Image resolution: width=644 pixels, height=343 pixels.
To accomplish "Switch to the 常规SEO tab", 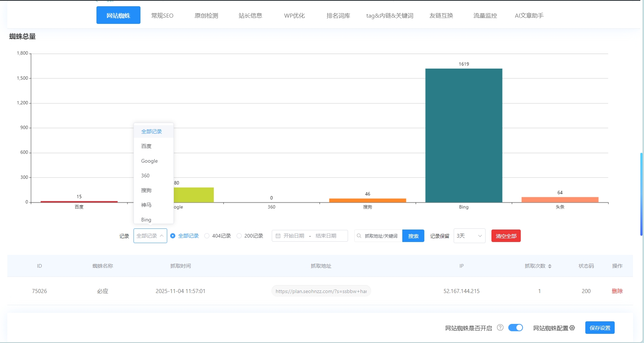I will point(162,15).
